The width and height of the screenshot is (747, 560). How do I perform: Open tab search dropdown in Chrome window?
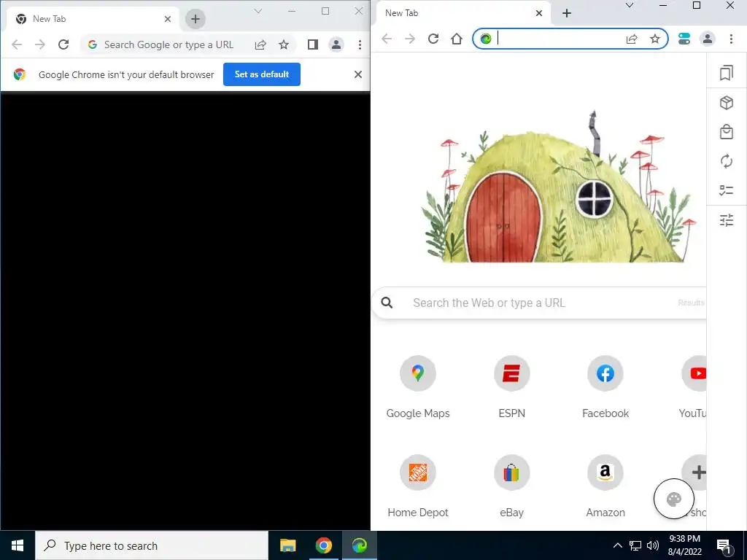point(258,11)
